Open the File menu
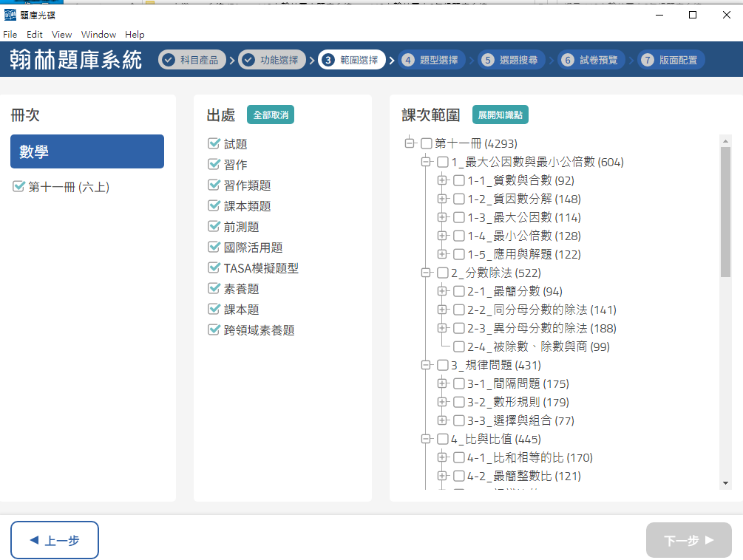 10,35
